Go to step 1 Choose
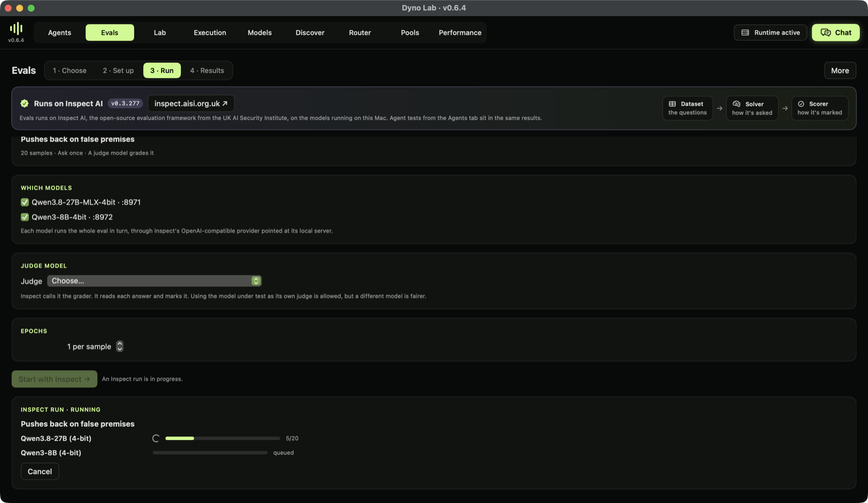The image size is (868, 503). 69,70
